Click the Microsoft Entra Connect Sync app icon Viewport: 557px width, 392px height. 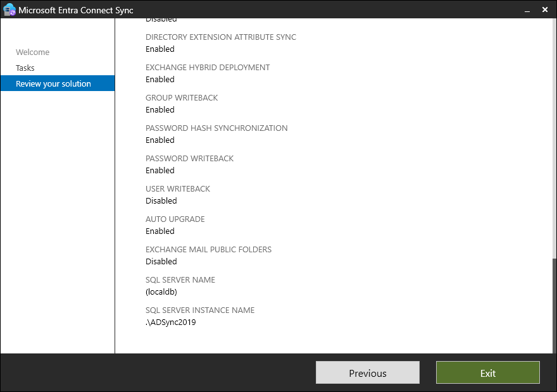tap(9, 9)
